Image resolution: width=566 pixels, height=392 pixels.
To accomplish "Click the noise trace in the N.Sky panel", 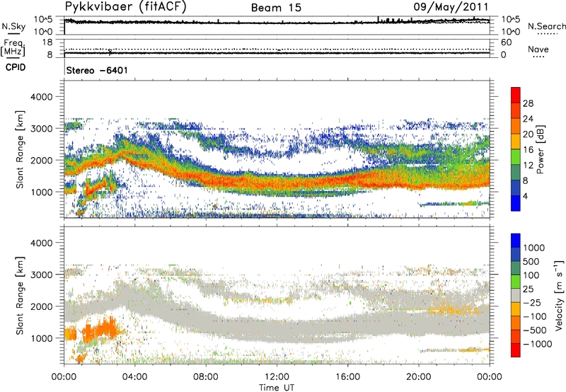I will click(x=277, y=23).
